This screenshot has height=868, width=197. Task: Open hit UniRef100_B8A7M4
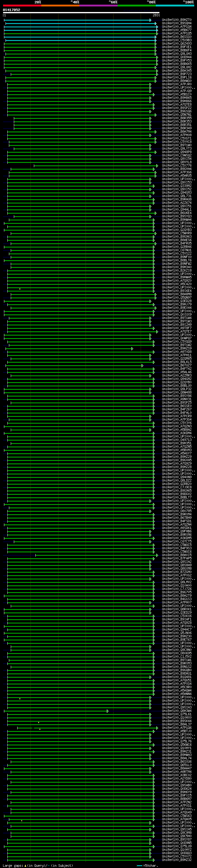pyautogui.click(x=176, y=132)
